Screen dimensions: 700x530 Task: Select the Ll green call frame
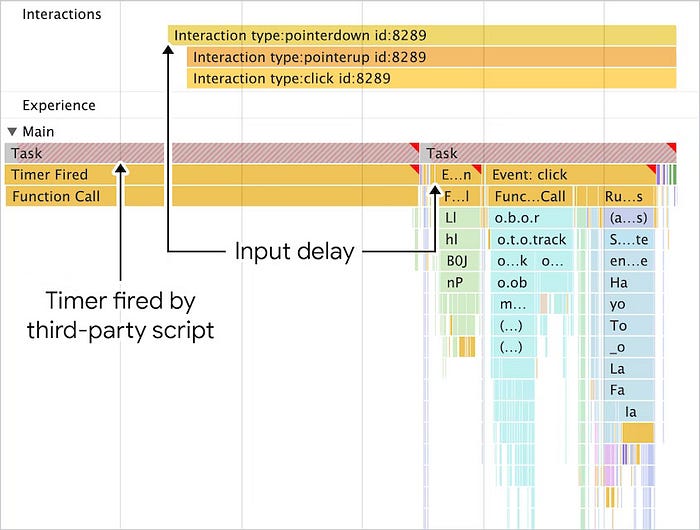pos(460,218)
